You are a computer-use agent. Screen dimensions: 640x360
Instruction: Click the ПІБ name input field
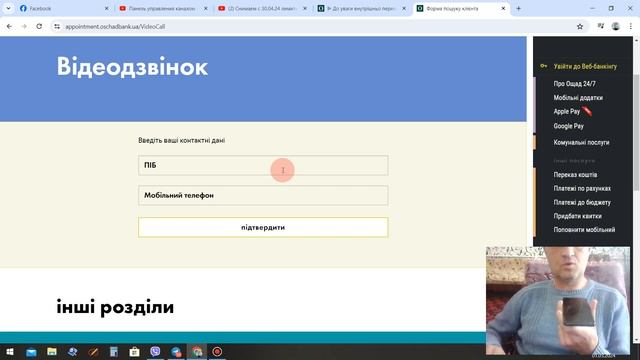coord(263,165)
